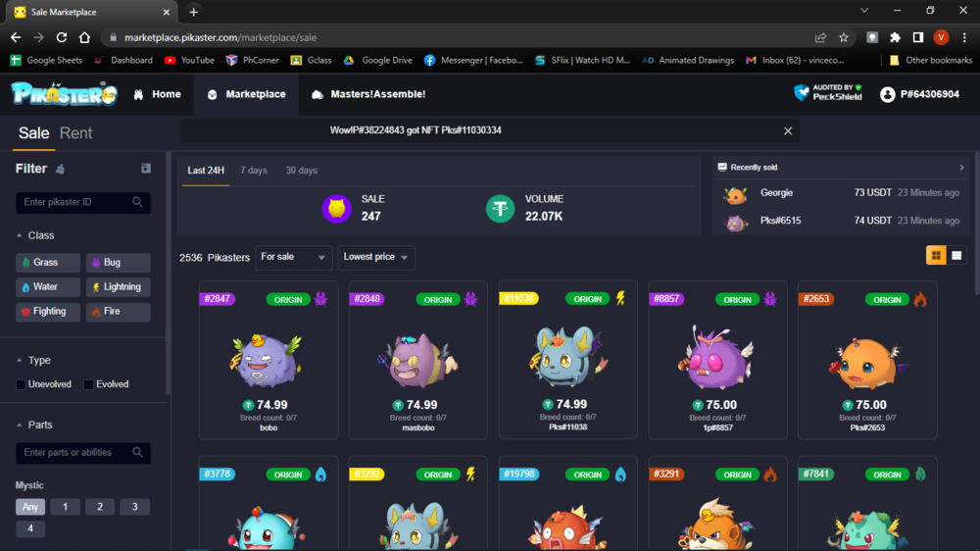980x551 pixels.
Task: Switch to the Rent tab
Action: 76,133
